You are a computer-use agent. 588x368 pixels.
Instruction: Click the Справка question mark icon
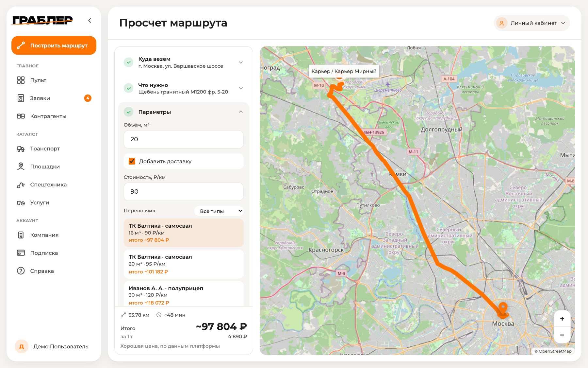pos(21,271)
